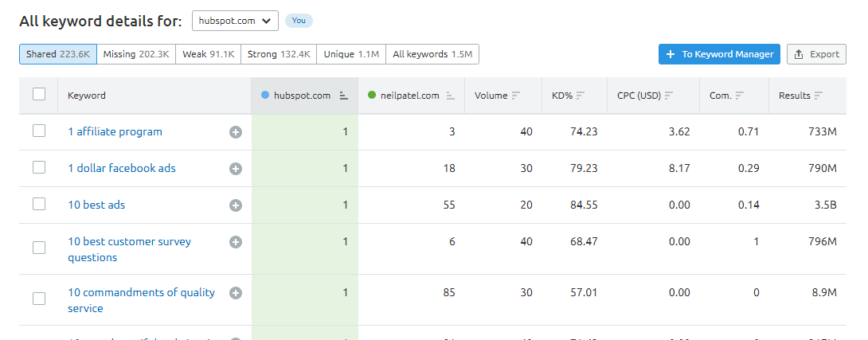Click the neilpatel.com position 18

[449, 168]
